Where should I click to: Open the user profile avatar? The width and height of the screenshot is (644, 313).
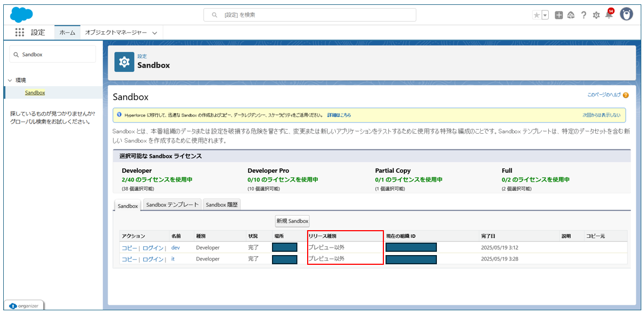point(626,15)
